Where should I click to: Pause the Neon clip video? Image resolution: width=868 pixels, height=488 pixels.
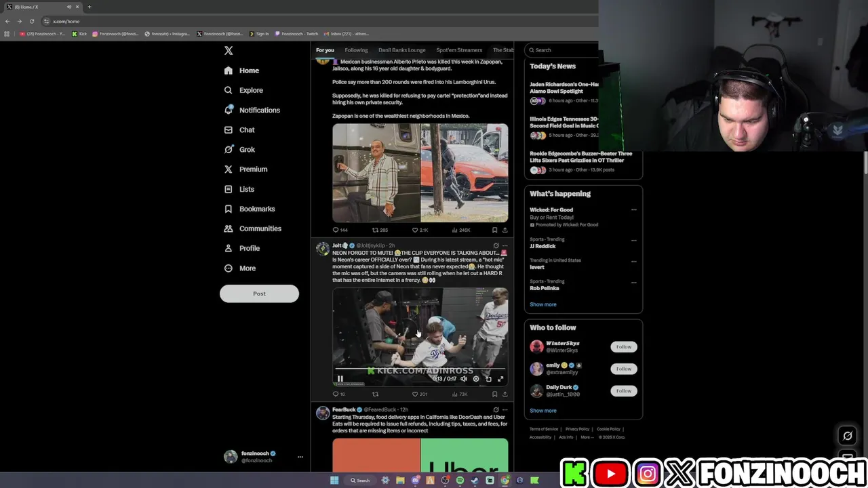(340, 379)
